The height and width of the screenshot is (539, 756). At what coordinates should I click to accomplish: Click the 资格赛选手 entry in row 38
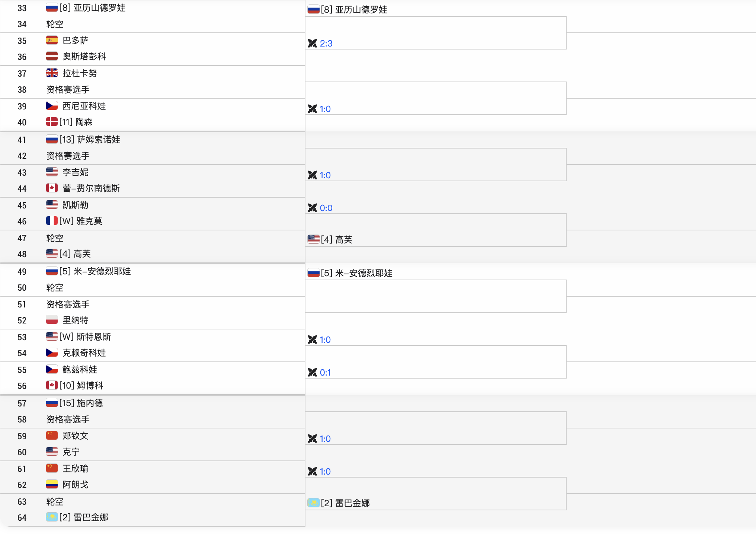68,90
